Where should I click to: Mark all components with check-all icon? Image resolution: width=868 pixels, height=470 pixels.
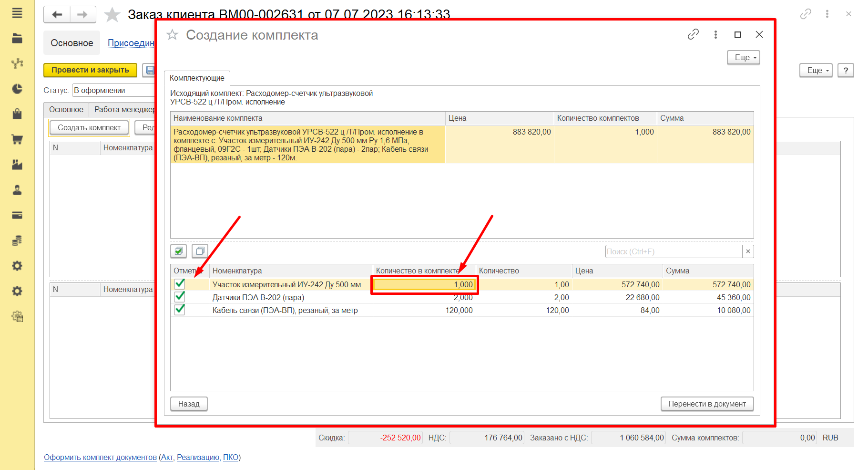click(x=179, y=251)
